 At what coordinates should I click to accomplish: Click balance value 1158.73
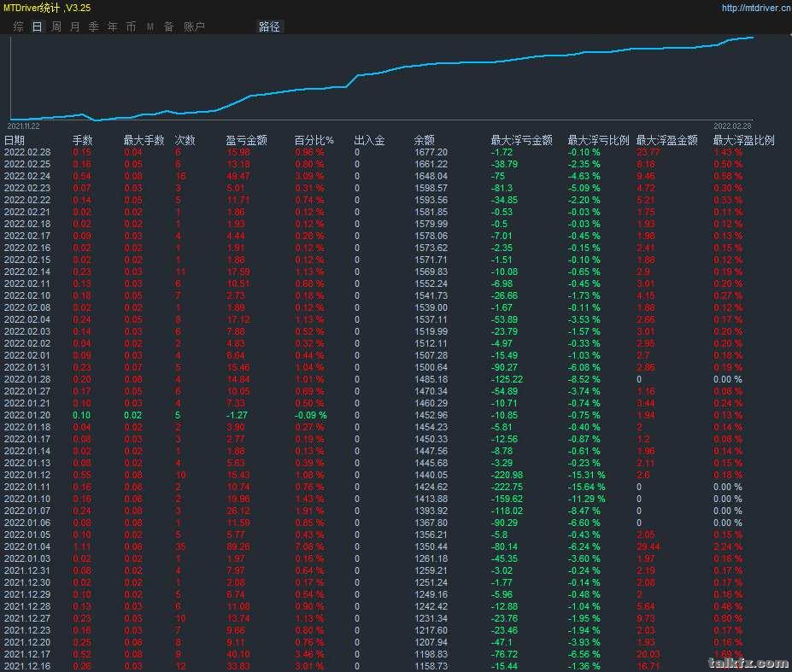tap(431, 666)
